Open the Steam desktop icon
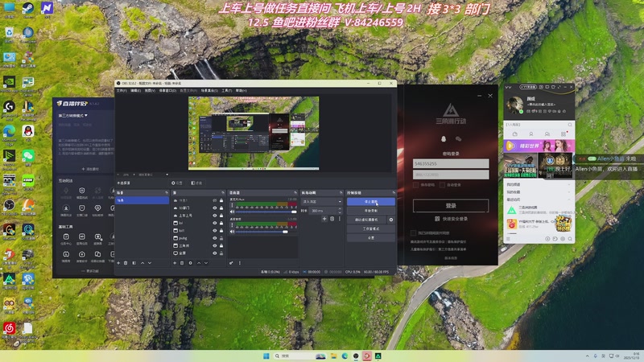This screenshot has height=362, width=644. 28,10
